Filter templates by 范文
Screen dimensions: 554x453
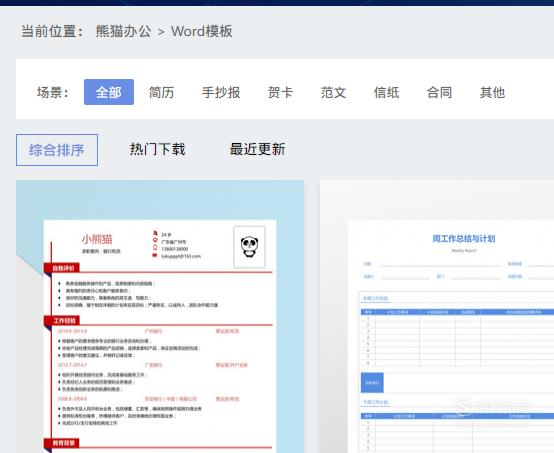334,93
